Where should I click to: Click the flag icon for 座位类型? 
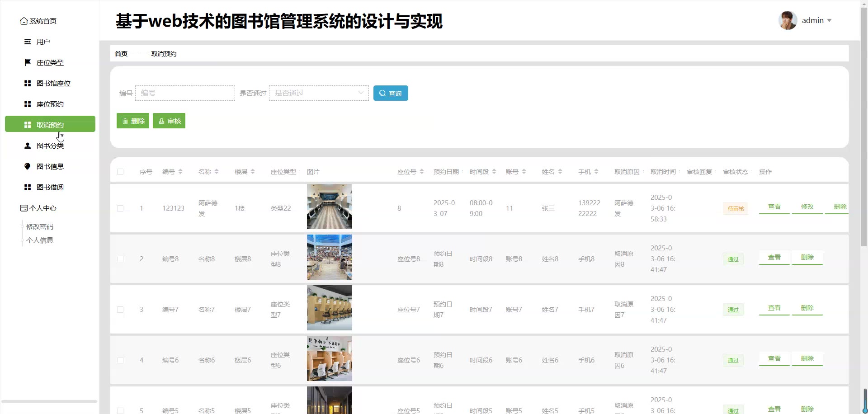click(28, 62)
